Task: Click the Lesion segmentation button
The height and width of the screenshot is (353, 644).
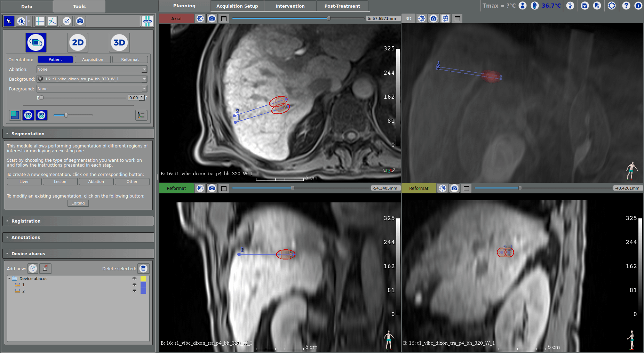Action: [60, 182]
